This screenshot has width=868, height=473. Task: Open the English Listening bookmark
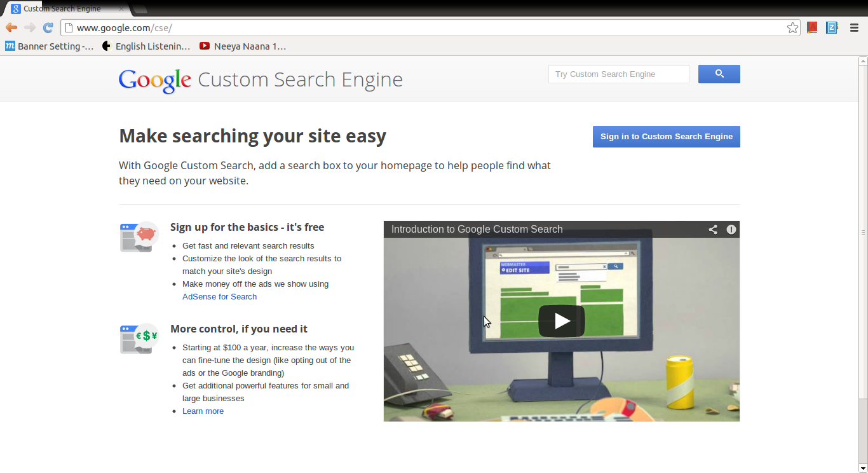tap(147, 46)
